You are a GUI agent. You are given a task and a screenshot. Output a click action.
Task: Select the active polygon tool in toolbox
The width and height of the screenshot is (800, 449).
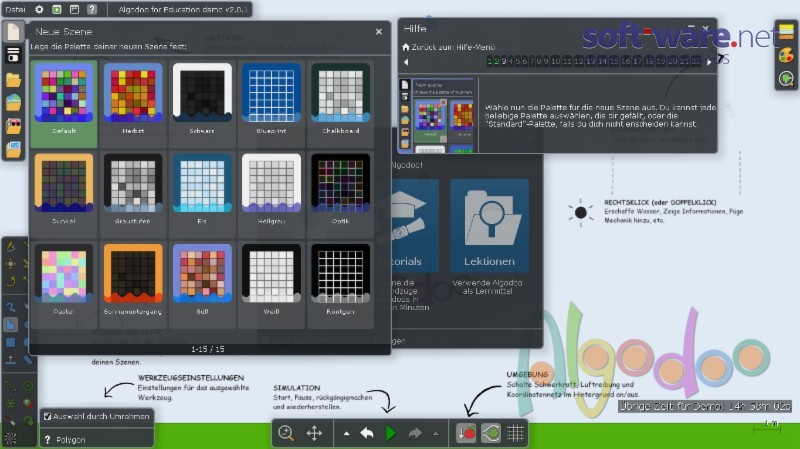tap(10, 325)
